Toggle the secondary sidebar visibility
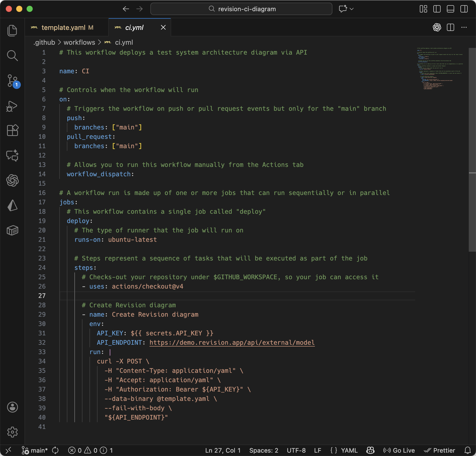 click(x=464, y=9)
